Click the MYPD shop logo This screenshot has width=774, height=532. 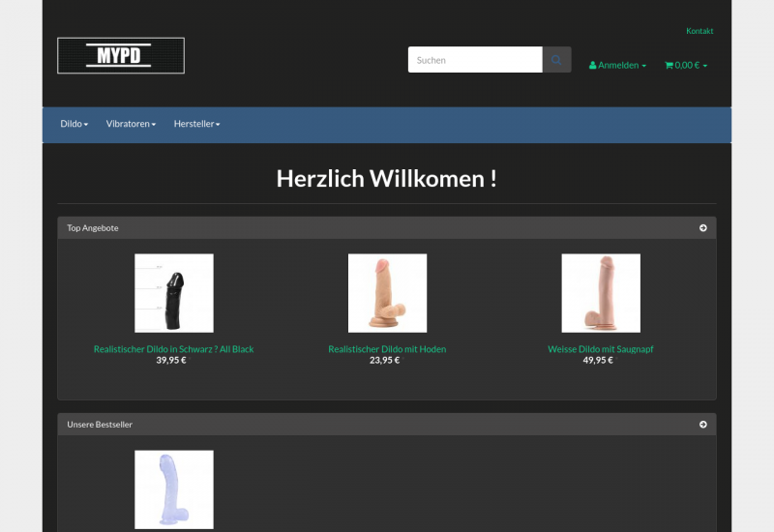(x=121, y=56)
